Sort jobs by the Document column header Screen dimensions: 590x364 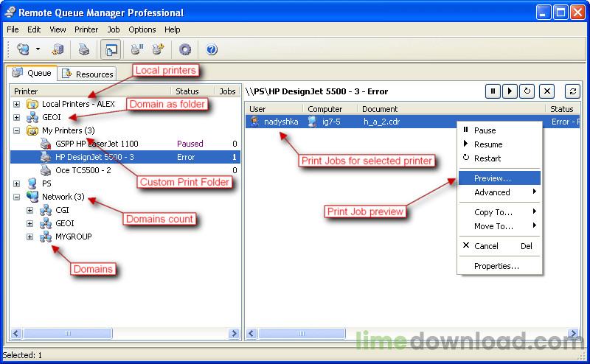click(x=451, y=109)
